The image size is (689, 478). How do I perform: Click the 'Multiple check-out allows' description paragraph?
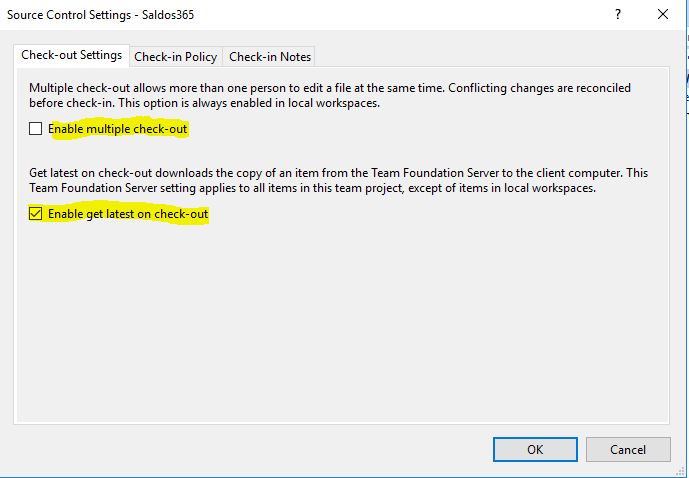330,95
